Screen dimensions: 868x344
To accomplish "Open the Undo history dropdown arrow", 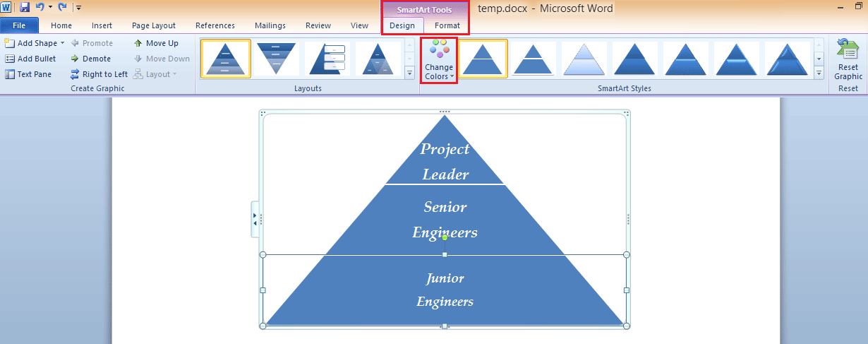I will pos(50,7).
